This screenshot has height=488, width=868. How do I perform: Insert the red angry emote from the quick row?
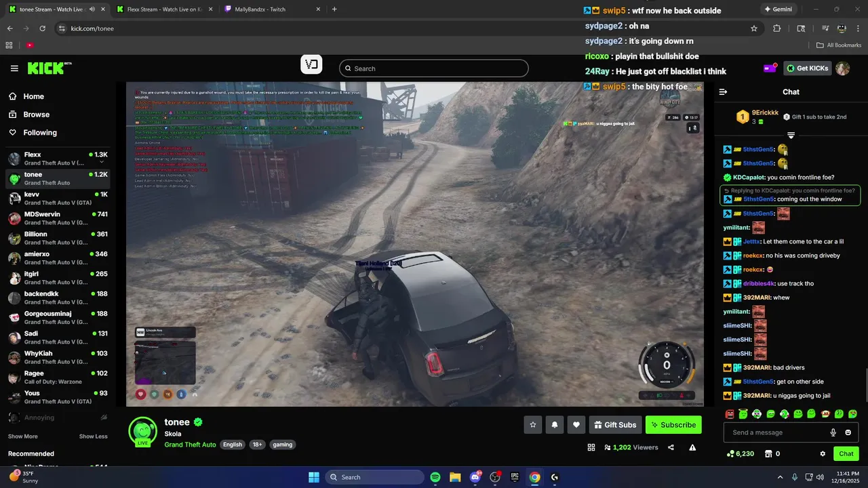(x=730, y=413)
